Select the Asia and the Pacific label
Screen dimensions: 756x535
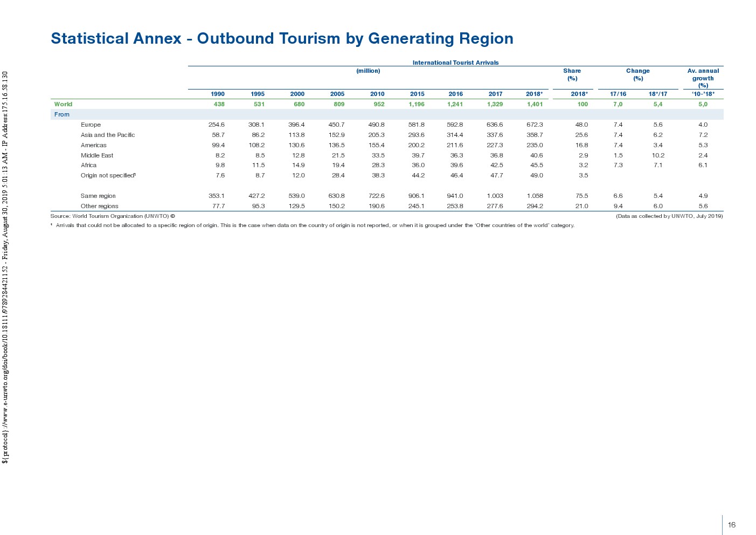point(108,135)
